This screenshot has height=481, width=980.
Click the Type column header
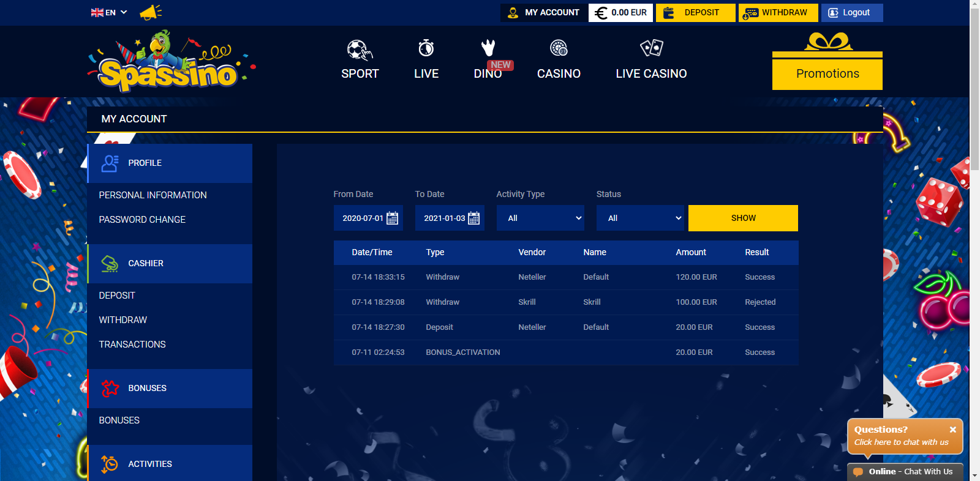435,252
